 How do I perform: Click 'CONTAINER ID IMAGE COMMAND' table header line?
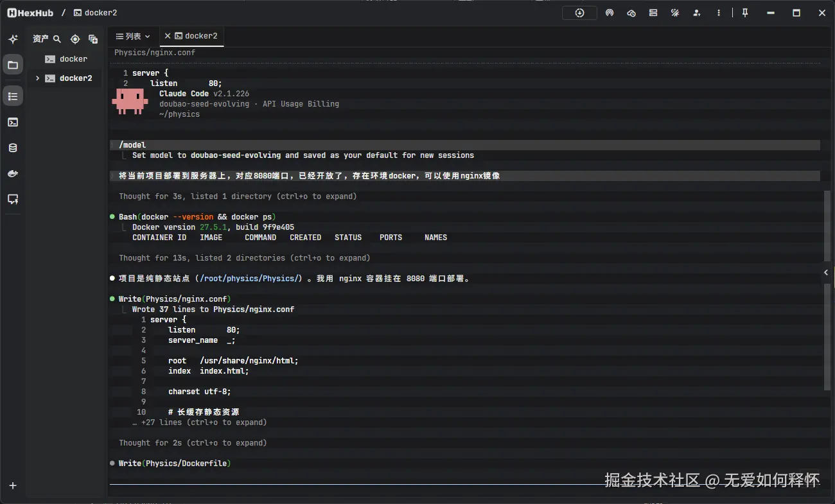[x=290, y=238]
